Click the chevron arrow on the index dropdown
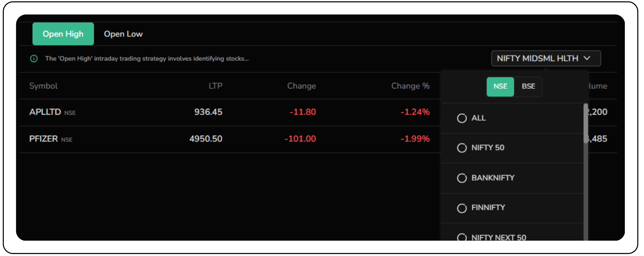The height and width of the screenshot is (256, 644). (587, 59)
